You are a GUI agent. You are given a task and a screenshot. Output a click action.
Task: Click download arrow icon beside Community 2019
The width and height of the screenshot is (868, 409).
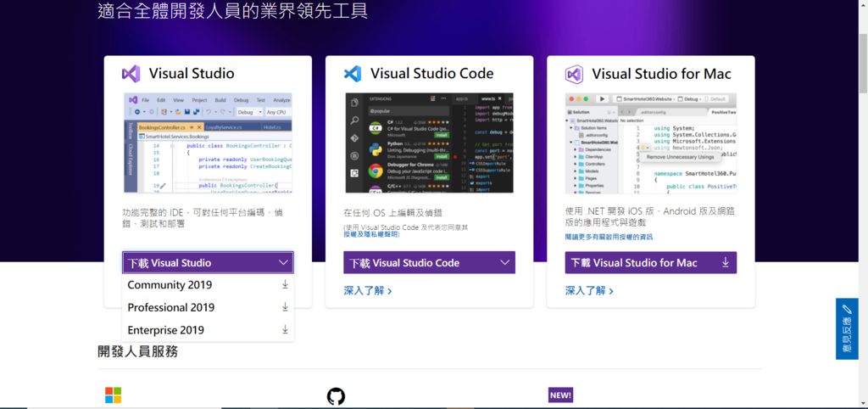point(285,284)
